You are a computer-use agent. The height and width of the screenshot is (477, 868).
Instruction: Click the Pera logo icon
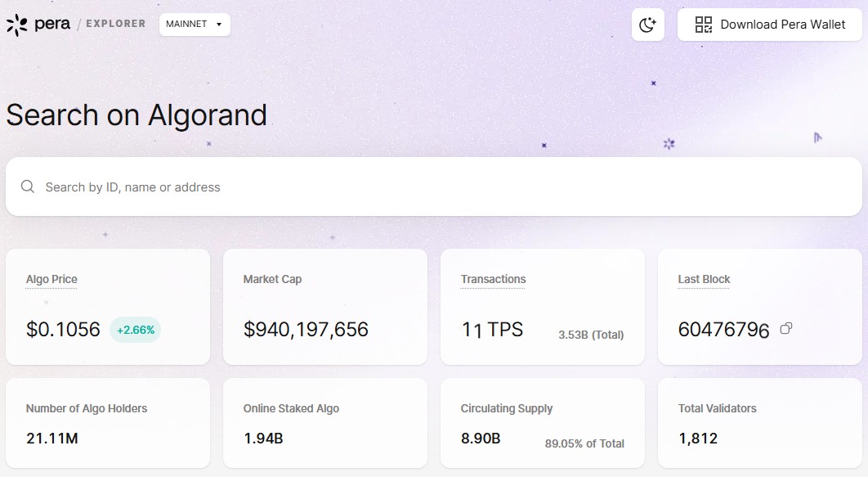click(16, 24)
